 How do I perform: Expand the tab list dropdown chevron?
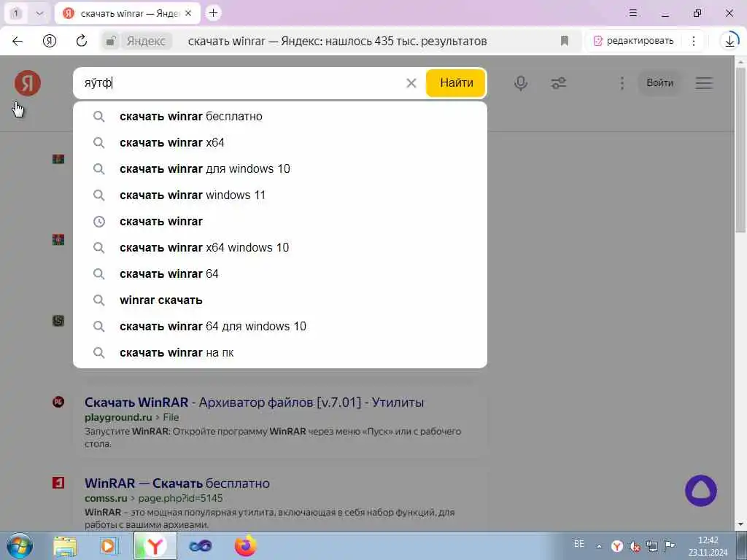[x=39, y=13]
